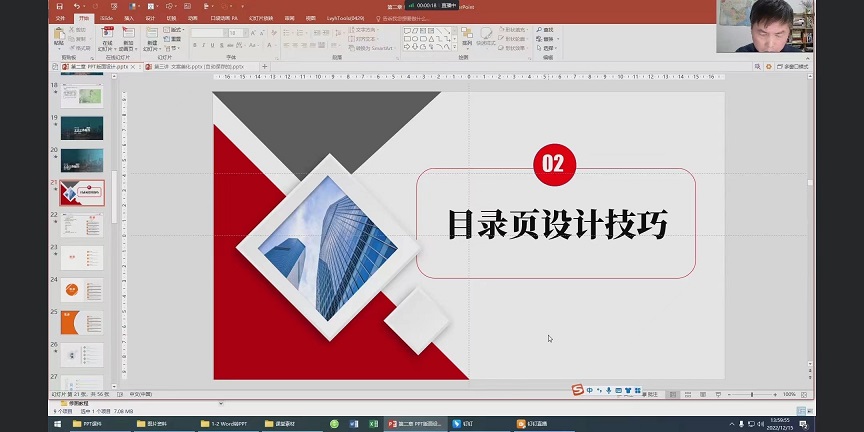This screenshot has width=864, height=432.
Task: Open the LvyhTools ribbon tab
Action: point(344,18)
